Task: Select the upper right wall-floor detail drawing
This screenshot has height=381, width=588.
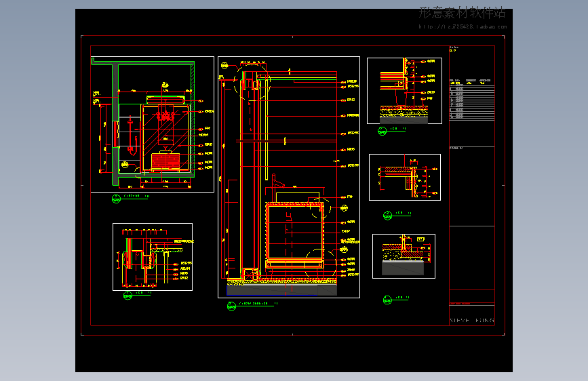Action: (404, 91)
